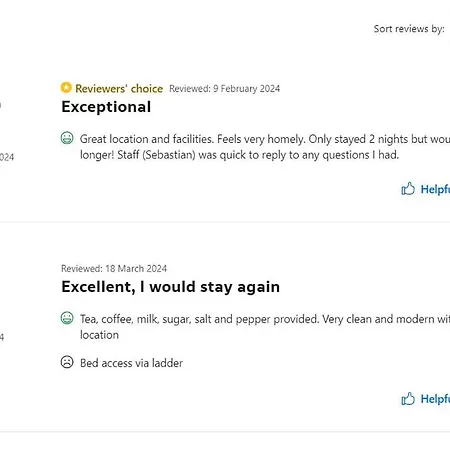
Task: Click the sad face icon beside 'Bed access via ladder'
Action: click(x=67, y=362)
